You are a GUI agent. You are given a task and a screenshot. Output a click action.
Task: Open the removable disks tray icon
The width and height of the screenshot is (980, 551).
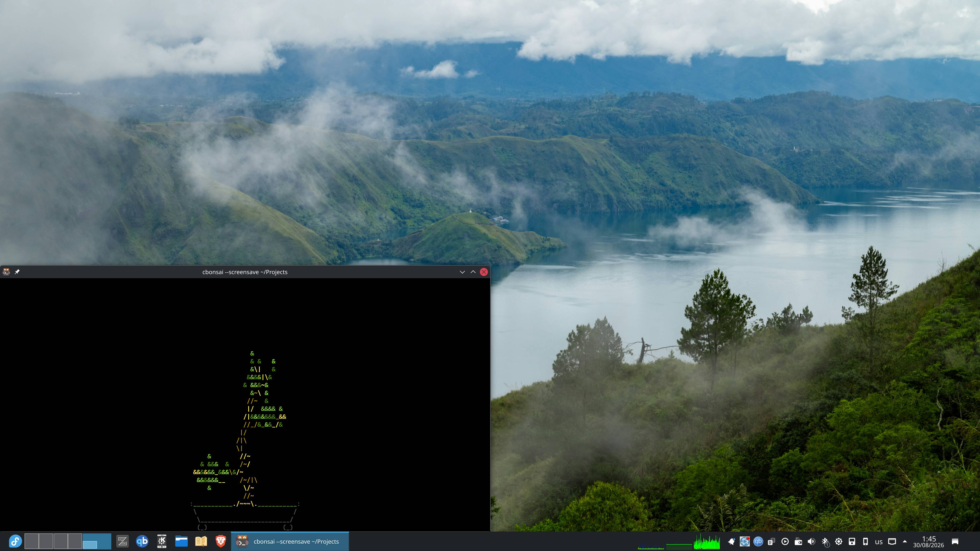tap(852, 542)
